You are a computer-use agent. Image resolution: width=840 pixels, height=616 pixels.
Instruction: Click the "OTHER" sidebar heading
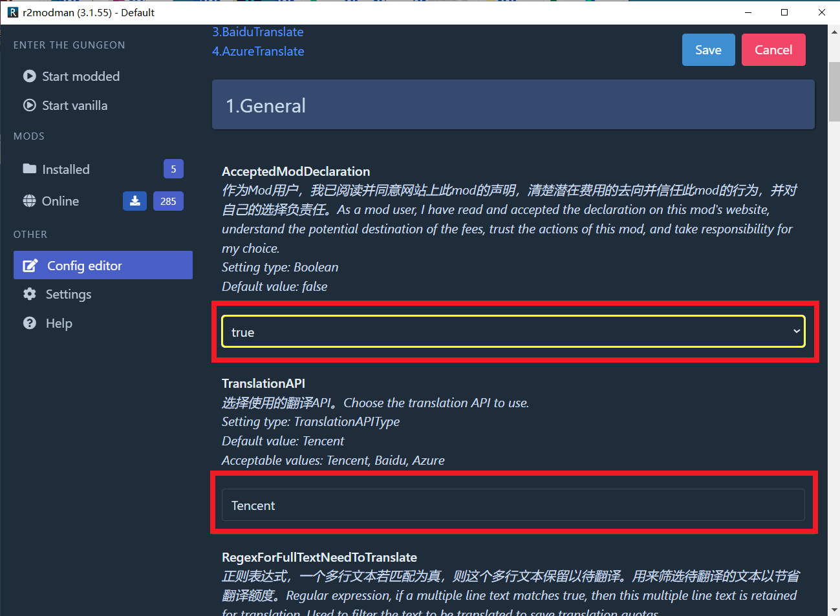tap(30, 235)
